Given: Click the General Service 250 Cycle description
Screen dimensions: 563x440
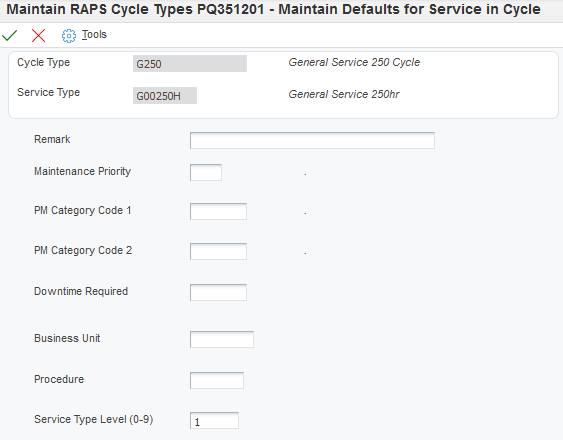Looking at the screenshot, I should click(x=354, y=62).
